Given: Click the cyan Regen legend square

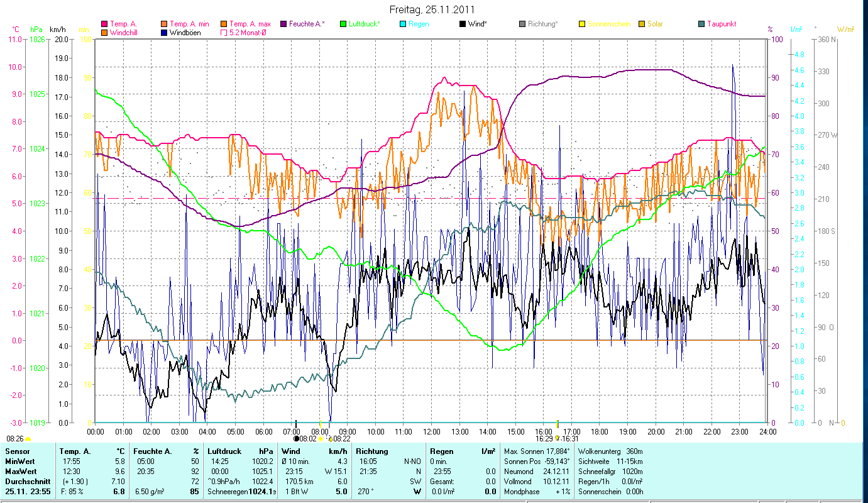Looking at the screenshot, I should coord(403,24).
